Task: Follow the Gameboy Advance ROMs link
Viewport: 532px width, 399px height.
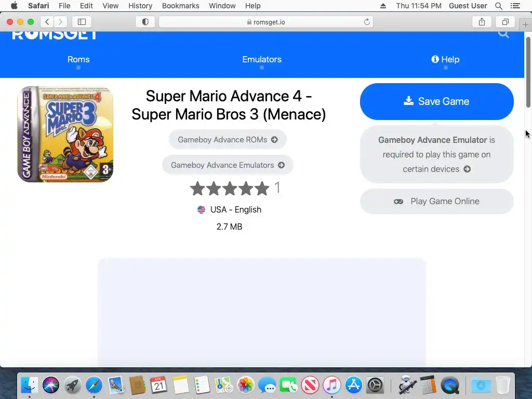Action: [228, 139]
